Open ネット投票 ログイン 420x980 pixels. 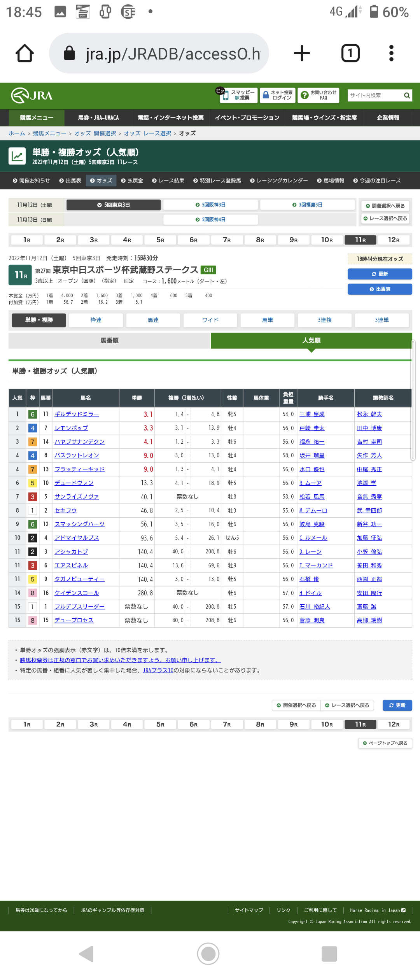(x=278, y=95)
